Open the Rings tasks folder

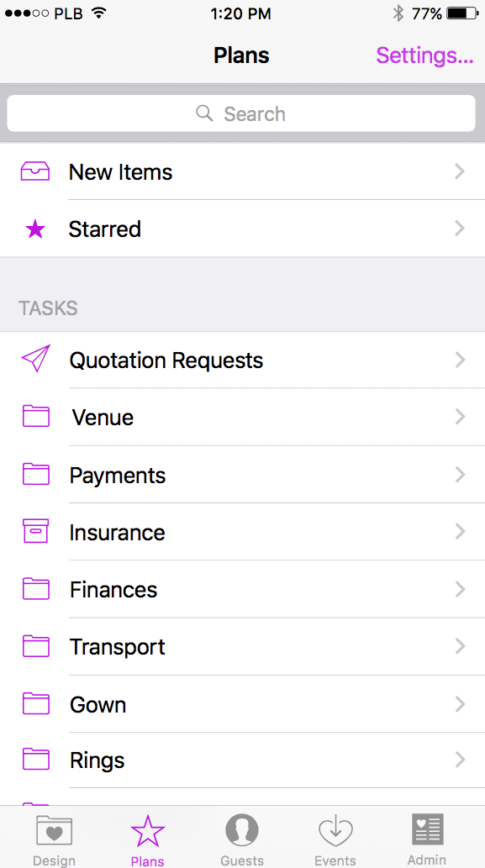(242, 760)
